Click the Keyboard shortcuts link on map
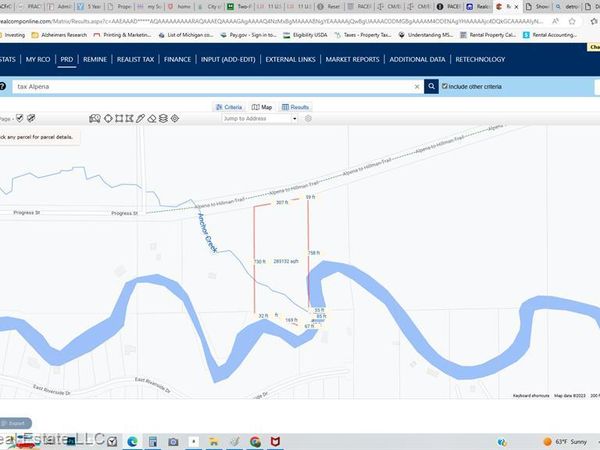The image size is (600, 450). 530,396
